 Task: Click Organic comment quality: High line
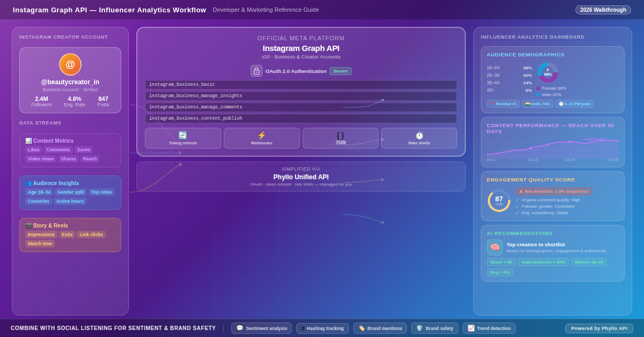[548, 200]
